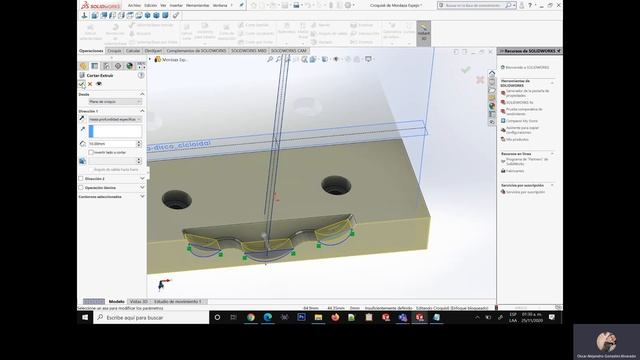This screenshot has width=640, height=360.
Task: Open Comparar Mis Store link
Action: click(x=522, y=121)
